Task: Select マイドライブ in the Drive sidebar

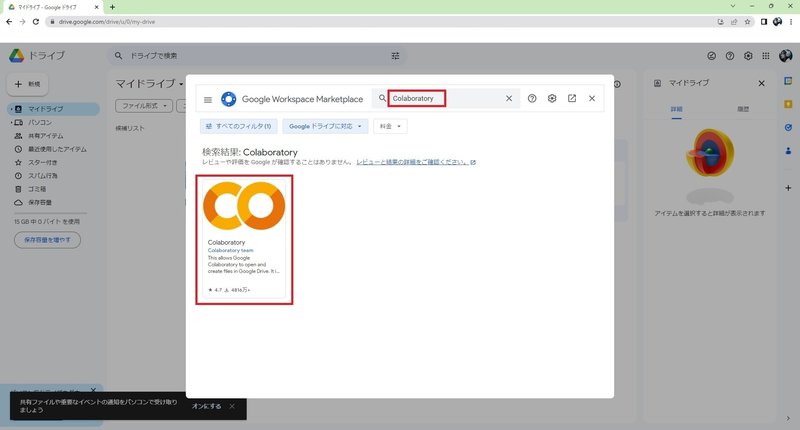Action: tap(54, 109)
